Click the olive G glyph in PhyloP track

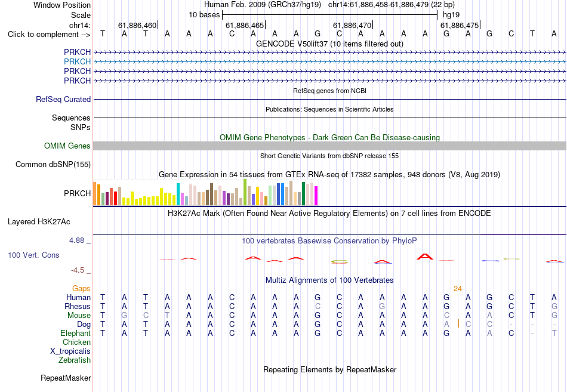(339, 262)
